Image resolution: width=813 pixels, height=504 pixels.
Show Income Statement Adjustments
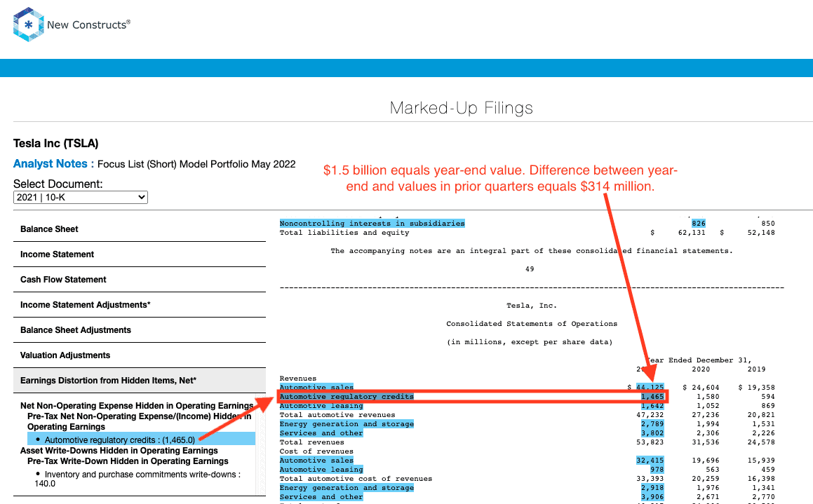pyautogui.click(x=85, y=305)
